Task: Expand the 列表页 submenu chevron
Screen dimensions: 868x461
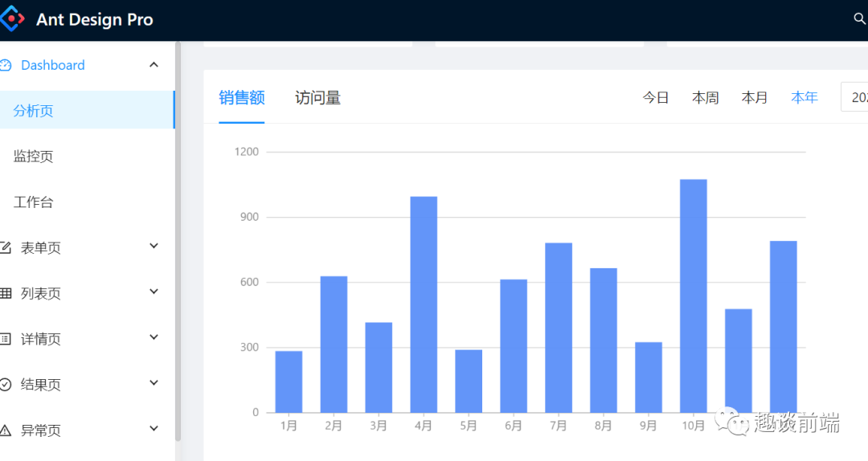Action: [x=154, y=292]
